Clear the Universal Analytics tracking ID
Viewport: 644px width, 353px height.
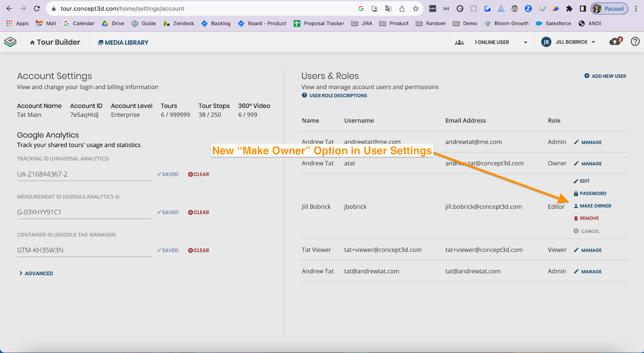pyautogui.click(x=198, y=174)
